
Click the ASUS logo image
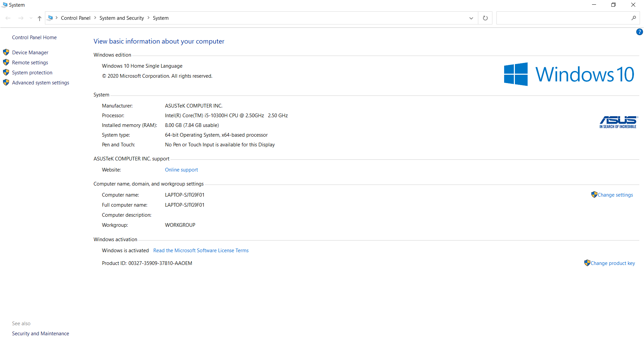click(x=619, y=122)
